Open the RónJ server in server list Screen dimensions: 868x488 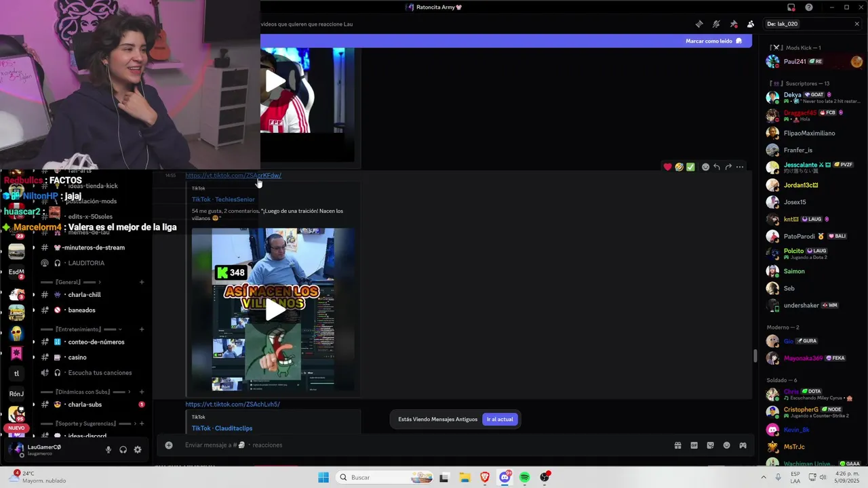click(16, 394)
